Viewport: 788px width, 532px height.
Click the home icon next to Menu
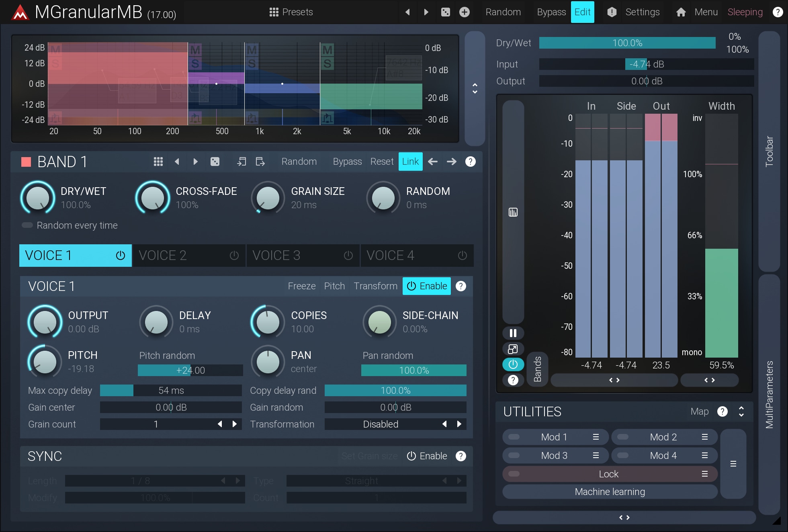681,12
